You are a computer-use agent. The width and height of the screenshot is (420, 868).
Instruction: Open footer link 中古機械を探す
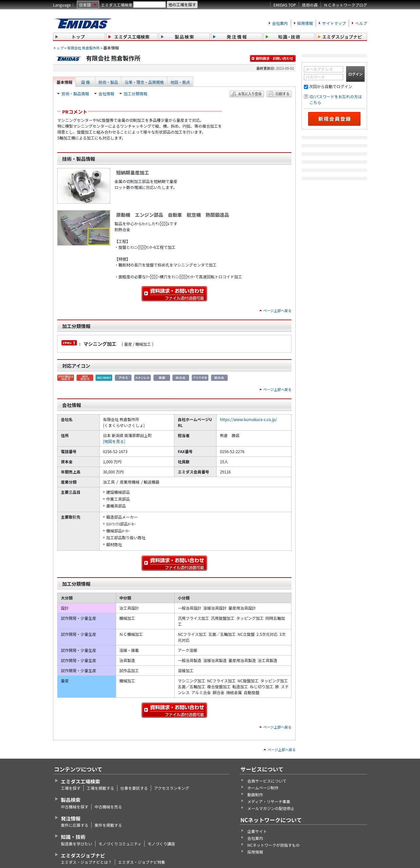[x=74, y=807]
